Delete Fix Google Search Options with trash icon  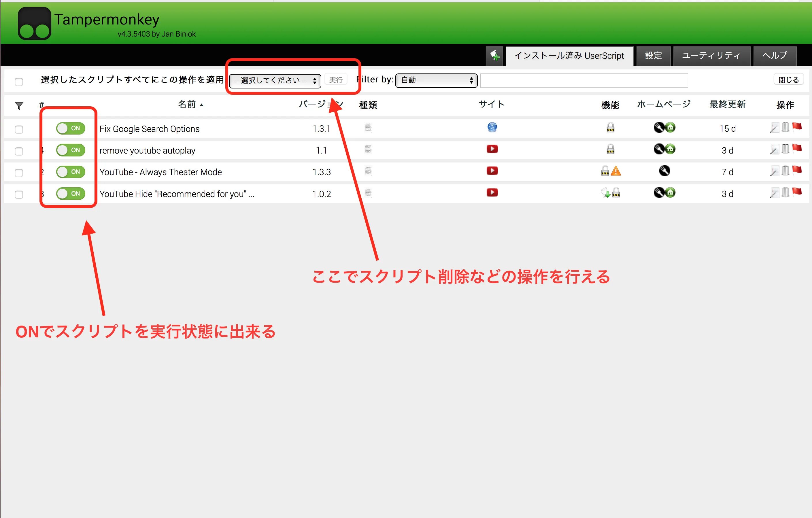pos(785,127)
